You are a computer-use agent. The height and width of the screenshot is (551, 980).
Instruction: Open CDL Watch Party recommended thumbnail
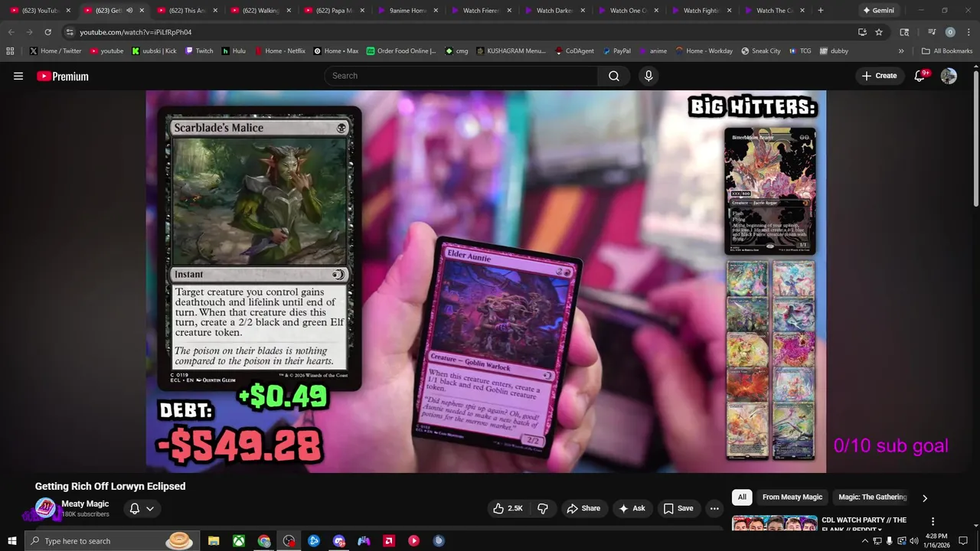pos(773,524)
